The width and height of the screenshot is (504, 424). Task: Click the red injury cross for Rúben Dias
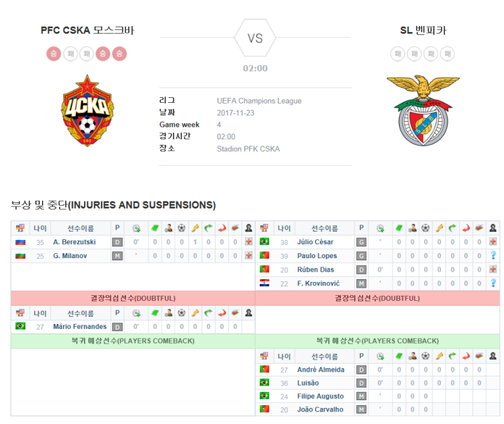point(493,269)
